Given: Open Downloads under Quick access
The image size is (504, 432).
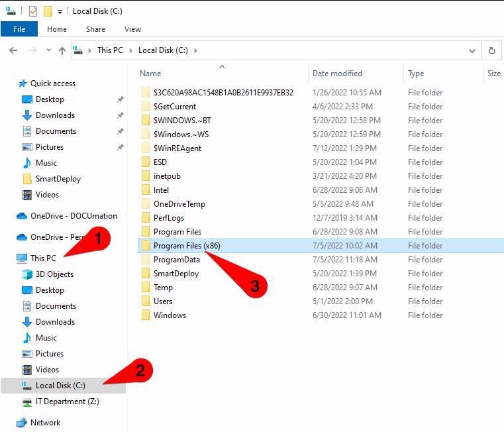Looking at the screenshot, I should [55, 115].
